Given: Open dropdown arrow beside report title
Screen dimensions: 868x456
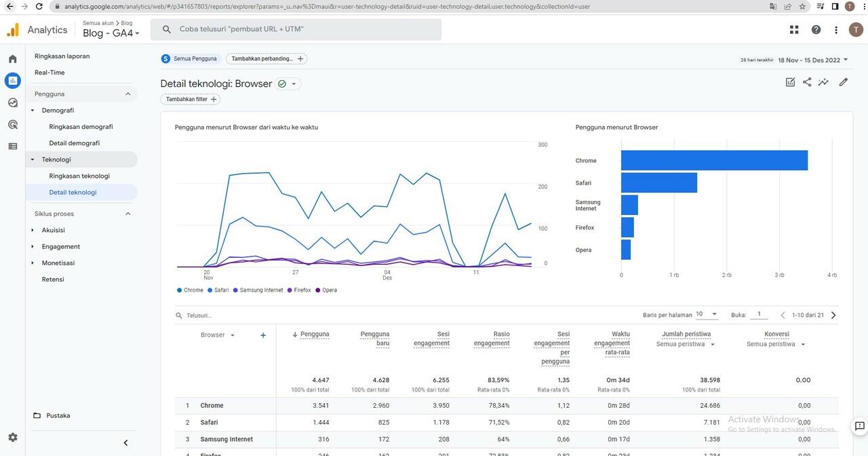Looking at the screenshot, I should 294,84.
